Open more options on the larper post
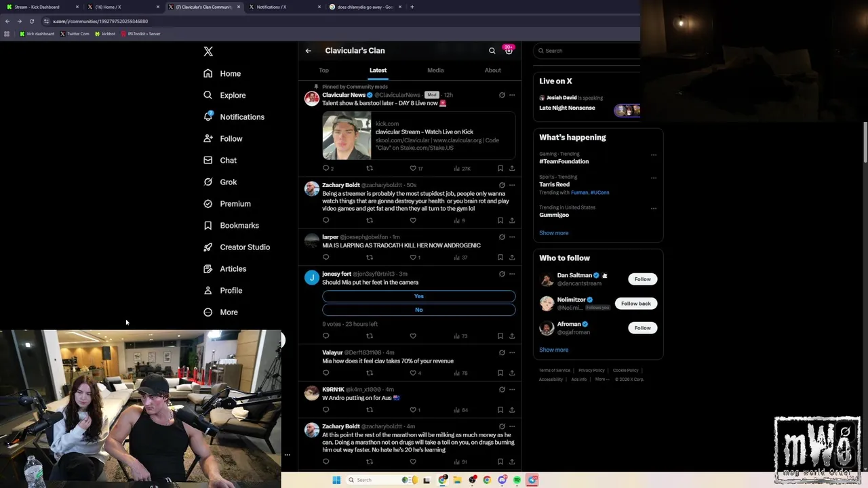Image resolution: width=868 pixels, height=488 pixels. coord(512,237)
